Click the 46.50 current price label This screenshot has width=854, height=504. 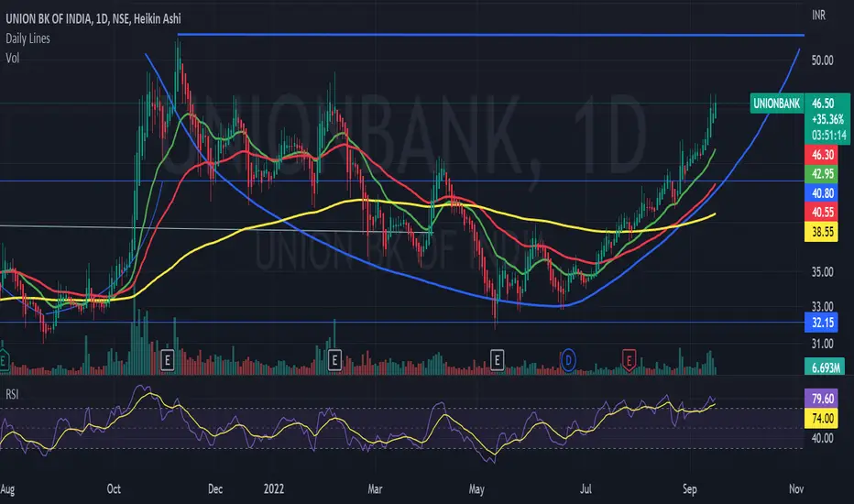(x=823, y=104)
